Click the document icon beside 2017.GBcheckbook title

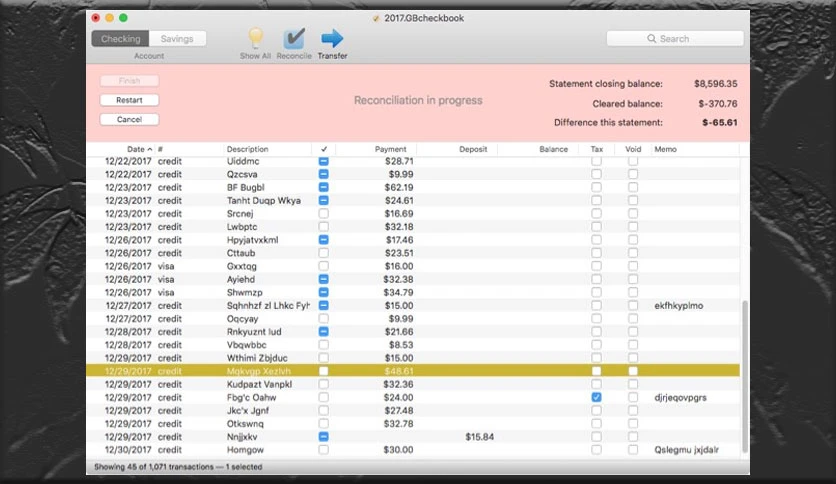point(376,18)
